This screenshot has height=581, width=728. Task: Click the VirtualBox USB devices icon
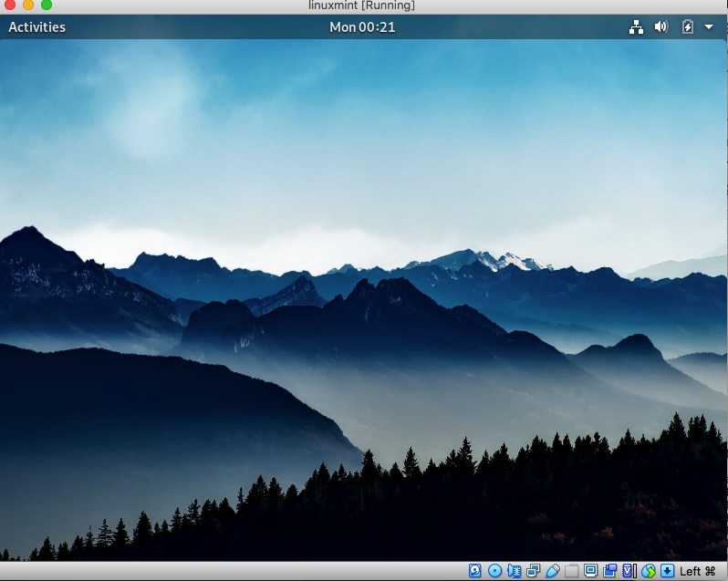(x=553, y=570)
